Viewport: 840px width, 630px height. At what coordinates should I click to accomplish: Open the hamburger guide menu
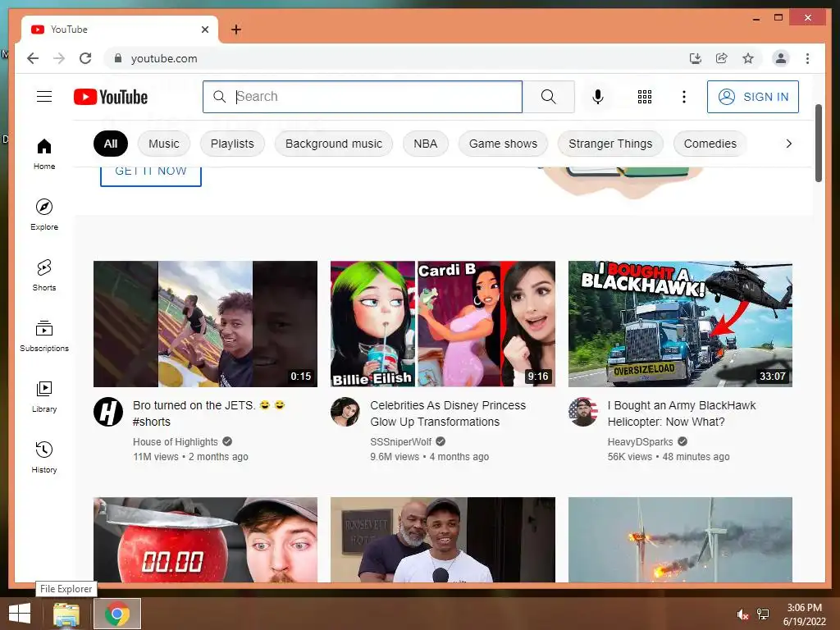[x=44, y=97]
